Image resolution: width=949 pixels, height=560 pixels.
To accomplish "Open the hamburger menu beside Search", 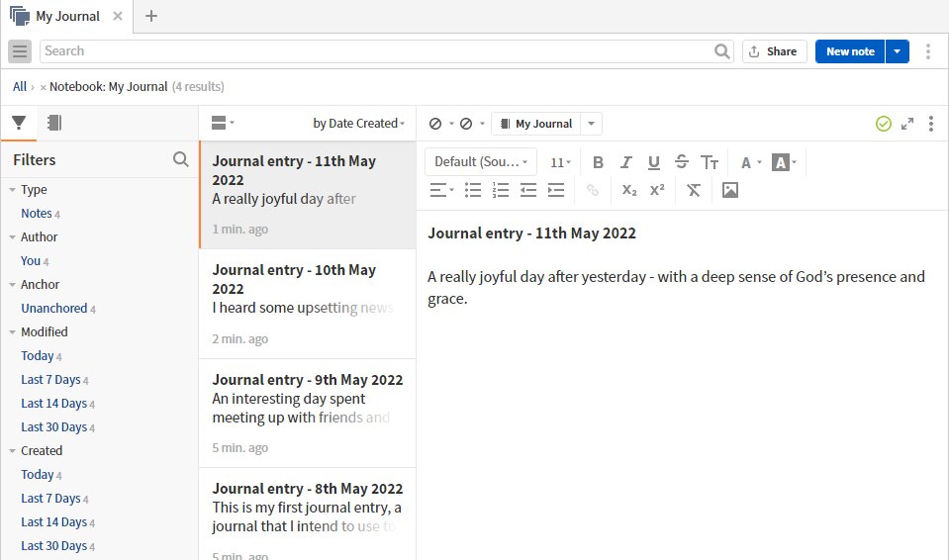I will click(20, 51).
